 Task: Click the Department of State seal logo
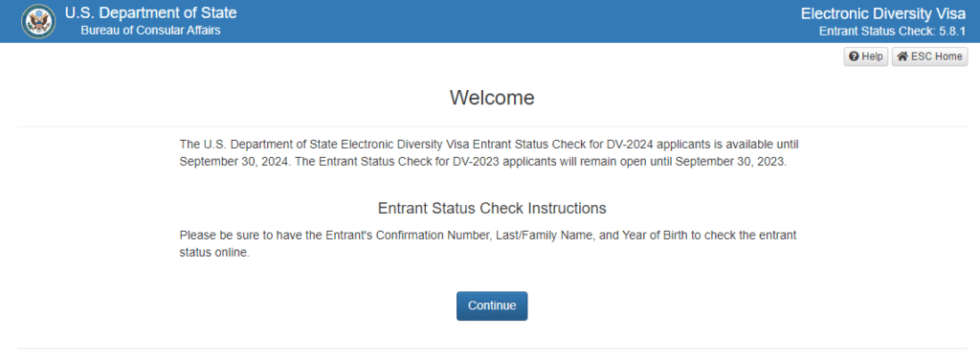point(38,21)
